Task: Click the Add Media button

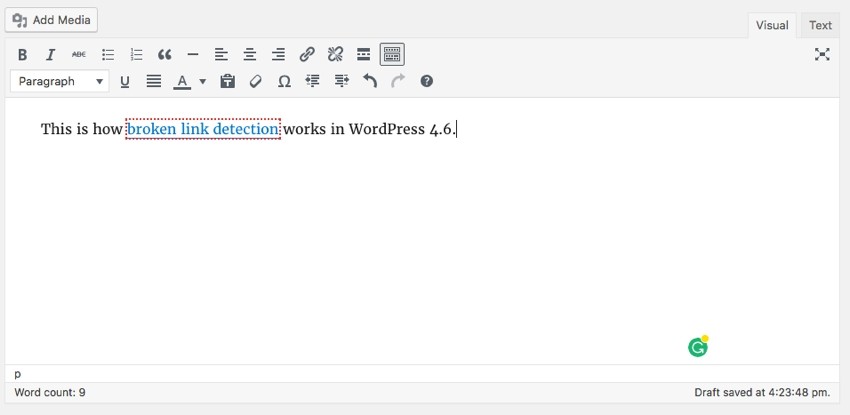Action: 51,20
